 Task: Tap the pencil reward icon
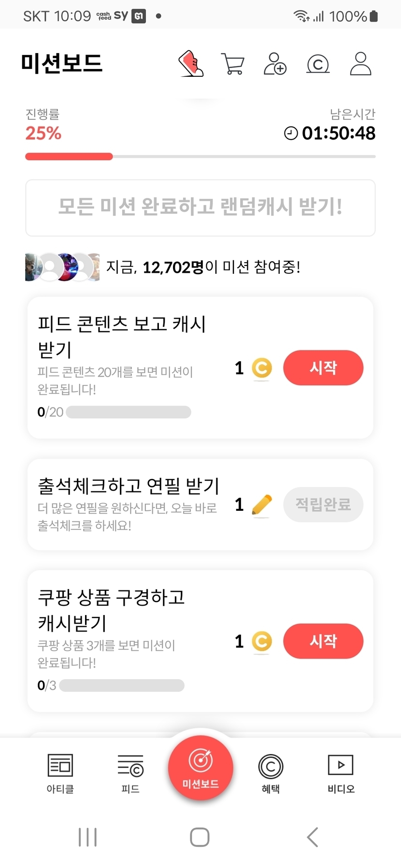click(x=261, y=505)
